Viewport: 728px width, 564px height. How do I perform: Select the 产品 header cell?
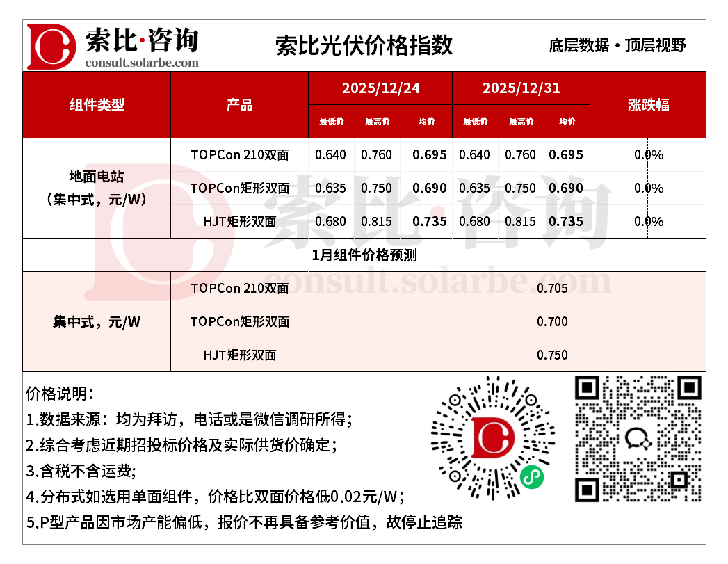click(x=240, y=105)
